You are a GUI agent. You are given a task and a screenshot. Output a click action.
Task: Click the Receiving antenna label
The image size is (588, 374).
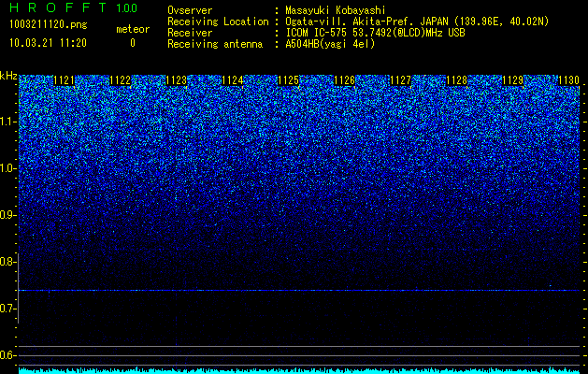point(215,44)
